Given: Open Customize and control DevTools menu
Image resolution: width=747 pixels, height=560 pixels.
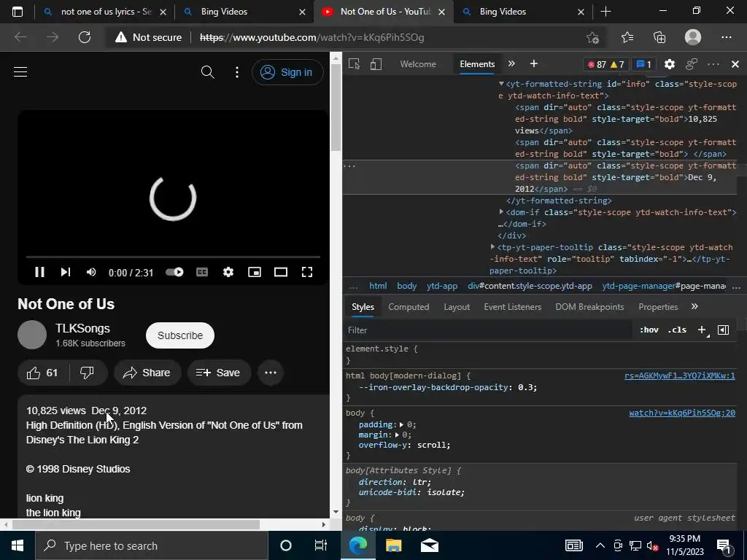Looking at the screenshot, I should point(713,64).
